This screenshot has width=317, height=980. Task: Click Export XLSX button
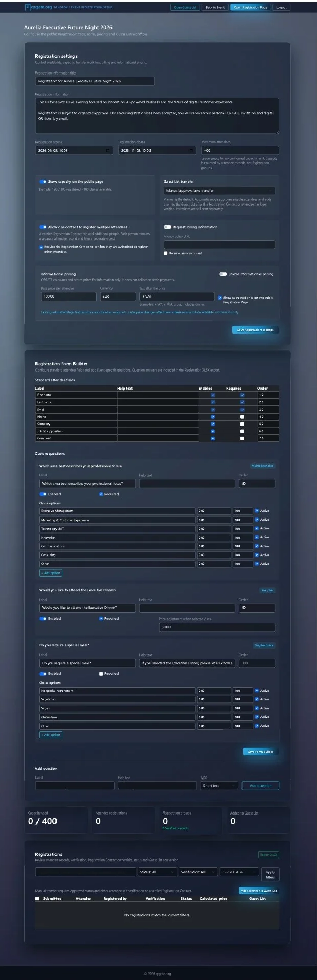pos(269,855)
